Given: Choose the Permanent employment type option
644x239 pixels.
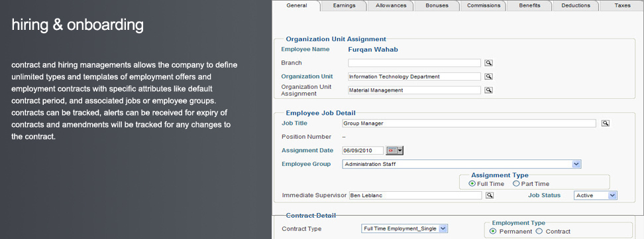Looking at the screenshot, I should [x=493, y=231].
